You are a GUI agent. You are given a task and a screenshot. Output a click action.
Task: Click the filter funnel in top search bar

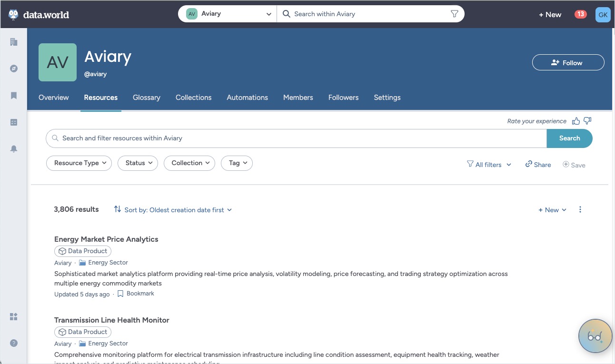[455, 14]
